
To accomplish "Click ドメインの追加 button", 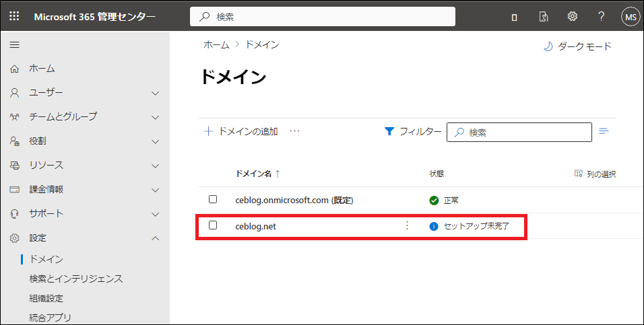I will coord(241,131).
